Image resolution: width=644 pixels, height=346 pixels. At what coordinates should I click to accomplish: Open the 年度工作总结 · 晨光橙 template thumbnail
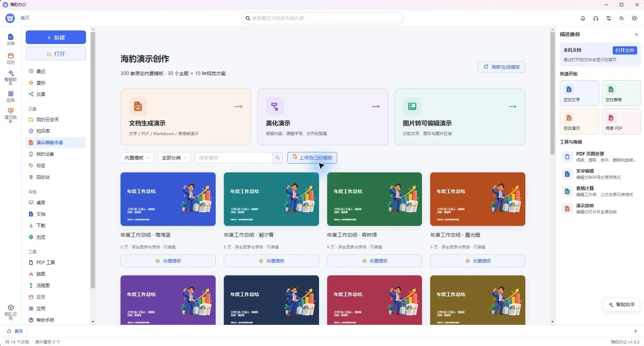click(477, 199)
